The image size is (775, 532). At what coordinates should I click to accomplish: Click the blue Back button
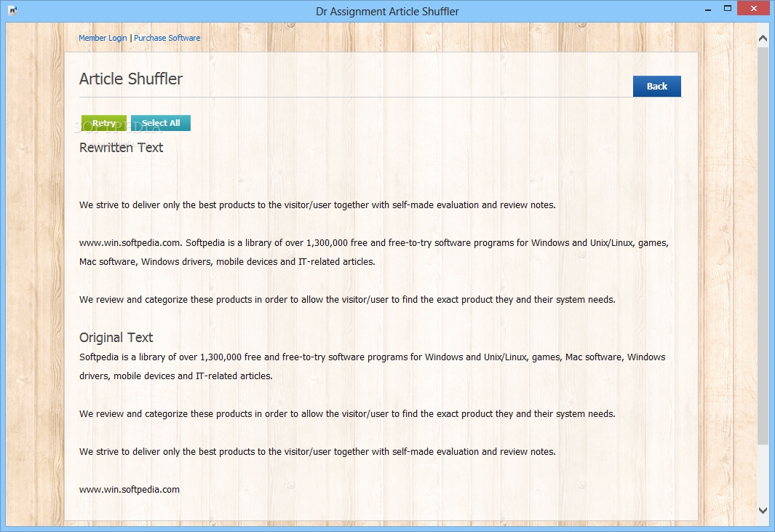click(x=657, y=86)
